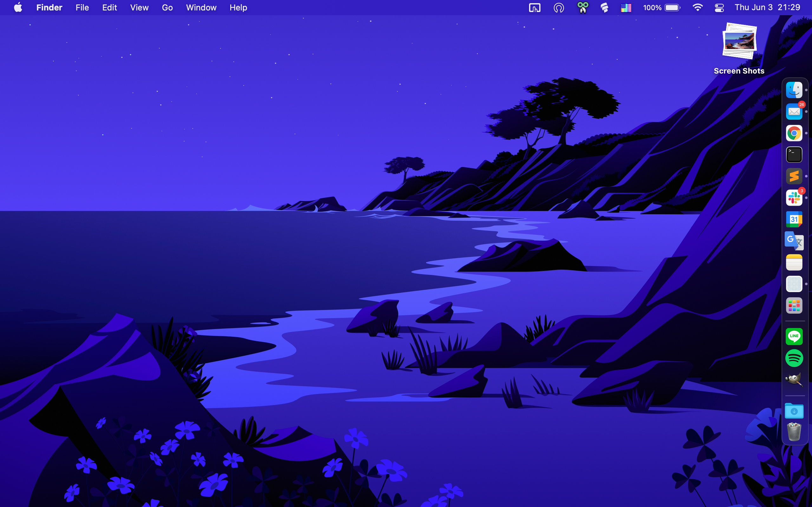Open the Wi-Fi status menu

(x=697, y=8)
